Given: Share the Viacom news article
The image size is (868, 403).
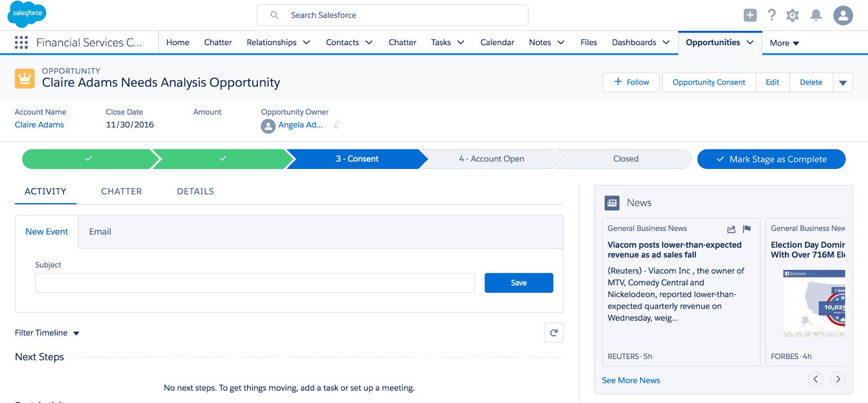Looking at the screenshot, I should [x=731, y=229].
